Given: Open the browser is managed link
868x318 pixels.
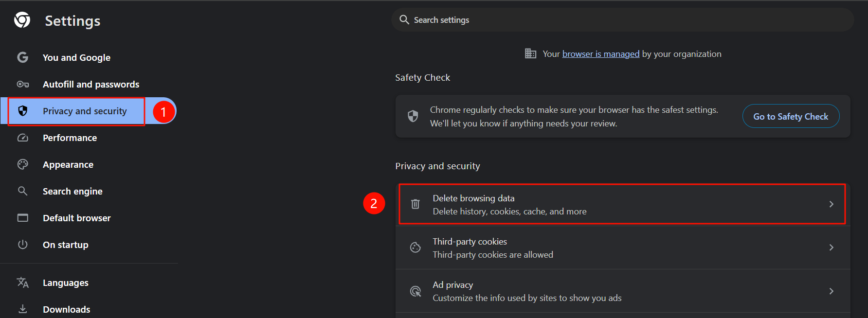Looking at the screenshot, I should [600, 53].
